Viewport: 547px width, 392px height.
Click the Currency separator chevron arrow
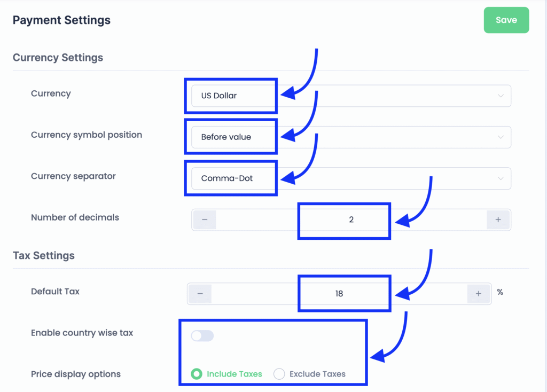click(x=501, y=178)
